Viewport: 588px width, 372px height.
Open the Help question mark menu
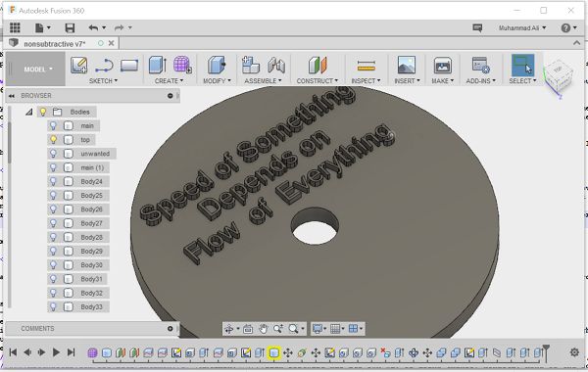pyautogui.click(x=568, y=28)
